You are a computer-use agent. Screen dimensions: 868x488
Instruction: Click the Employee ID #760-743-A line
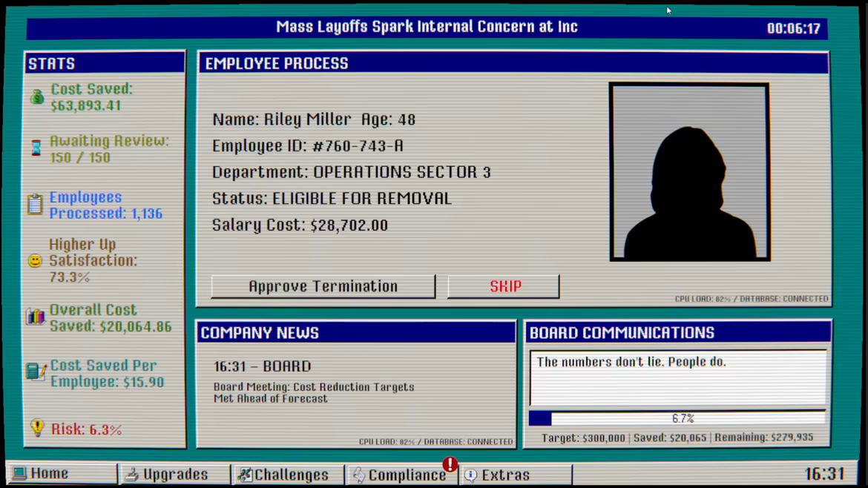pyautogui.click(x=308, y=146)
